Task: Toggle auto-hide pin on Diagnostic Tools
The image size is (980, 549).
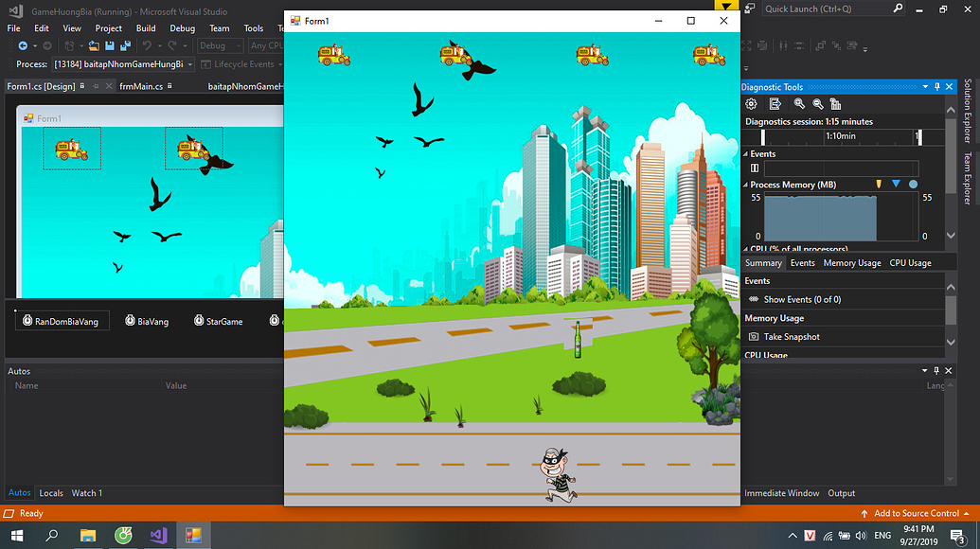Action: 937,87
